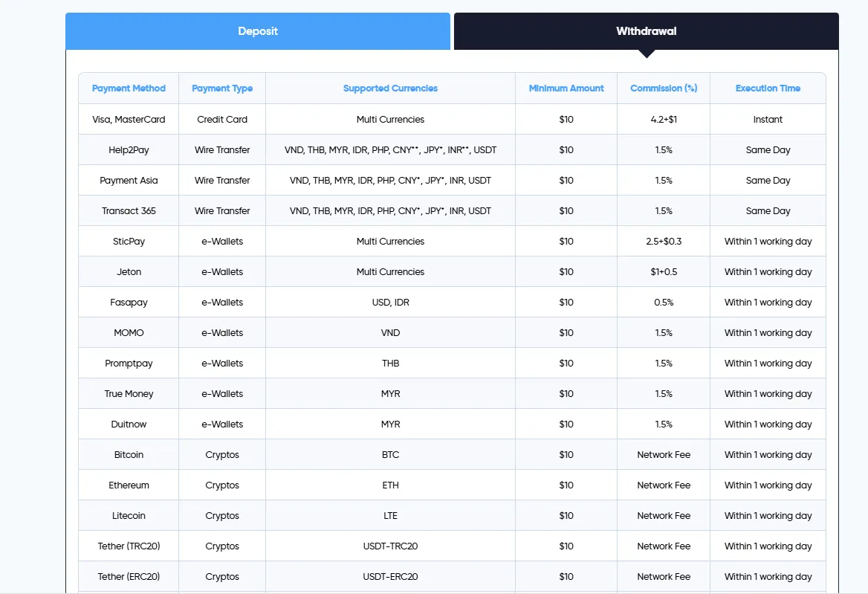Select Within 1 working day for MOMO
Screen dimensions: 868x594
click(768, 333)
